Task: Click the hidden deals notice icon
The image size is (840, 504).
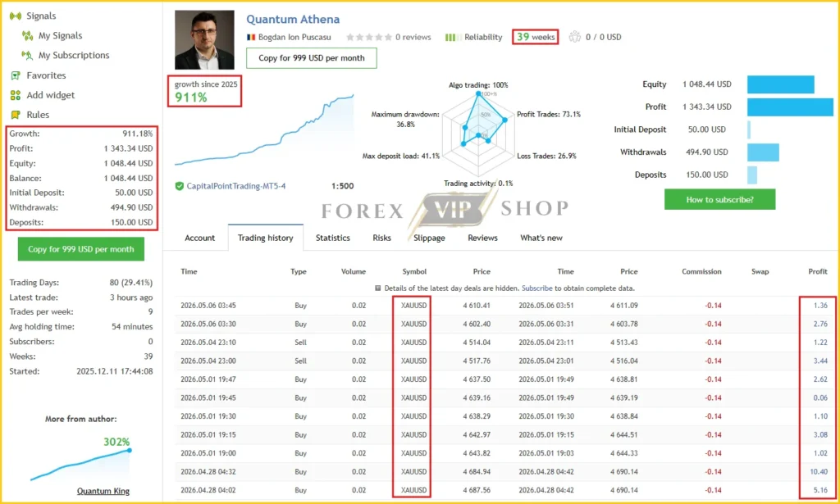Action: pyautogui.click(x=377, y=288)
